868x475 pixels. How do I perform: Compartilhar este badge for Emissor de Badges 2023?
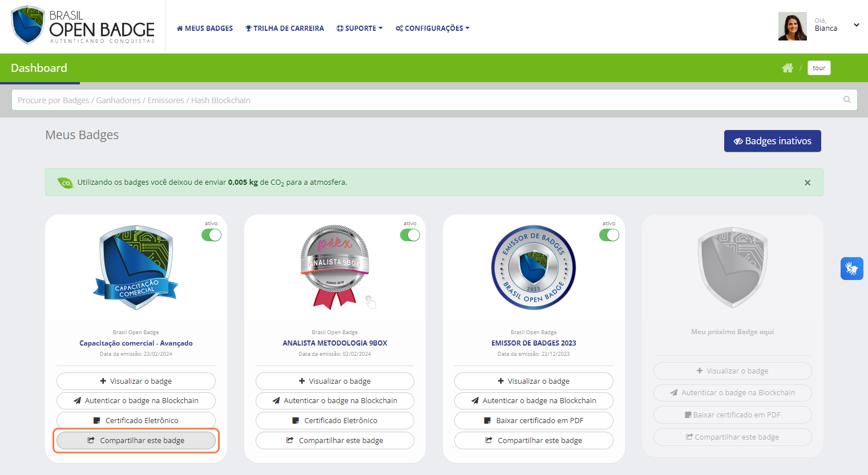(x=534, y=440)
